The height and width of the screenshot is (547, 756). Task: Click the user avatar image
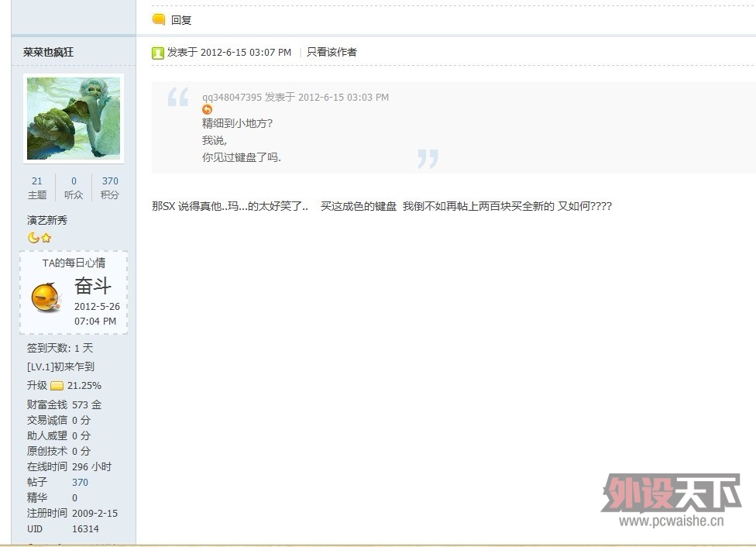click(74, 119)
